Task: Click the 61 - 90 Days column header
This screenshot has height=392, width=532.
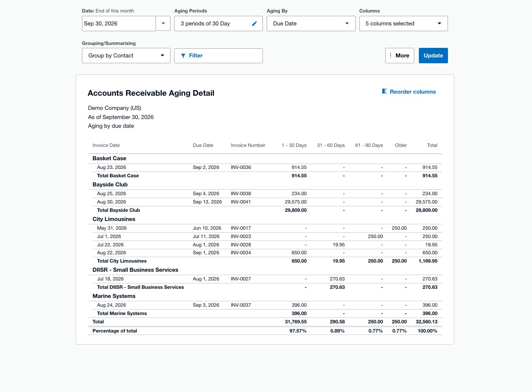Action: click(x=369, y=145)
